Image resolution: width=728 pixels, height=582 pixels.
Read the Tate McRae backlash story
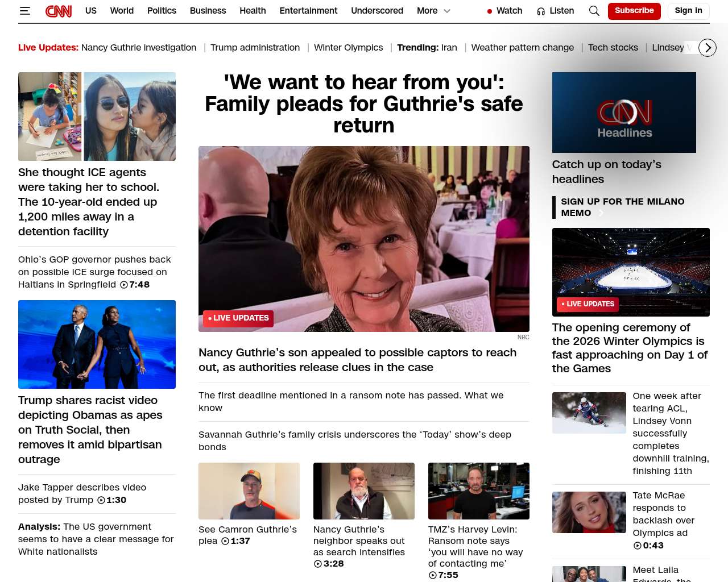point(663,514)
